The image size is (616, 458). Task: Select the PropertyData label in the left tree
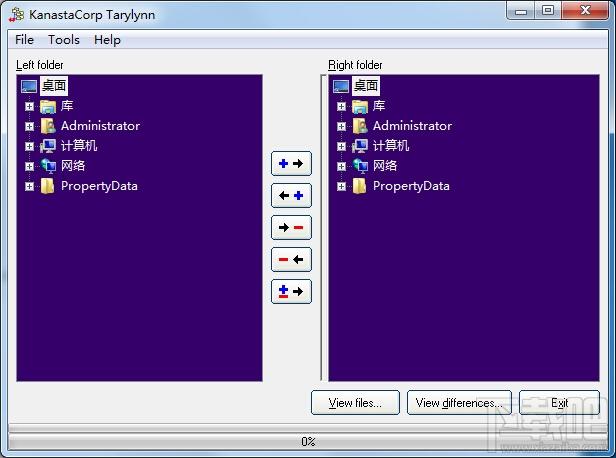(99, 186)
